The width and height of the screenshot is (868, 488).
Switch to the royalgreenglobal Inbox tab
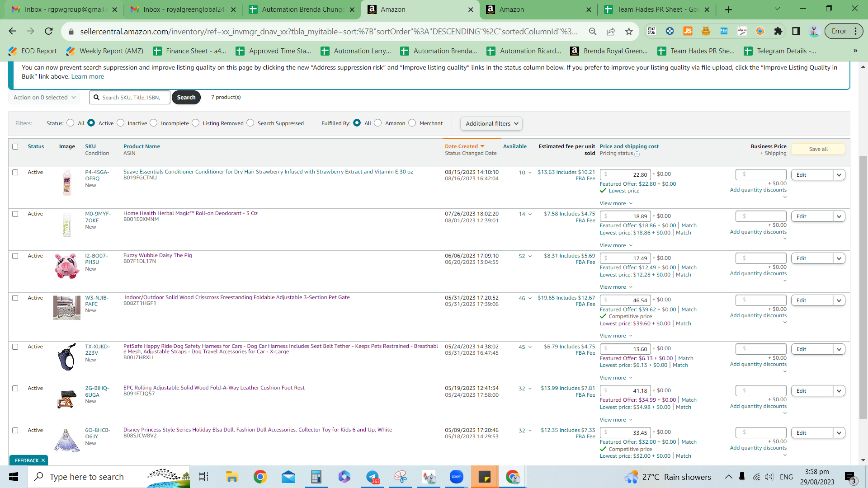pos(183,9)
